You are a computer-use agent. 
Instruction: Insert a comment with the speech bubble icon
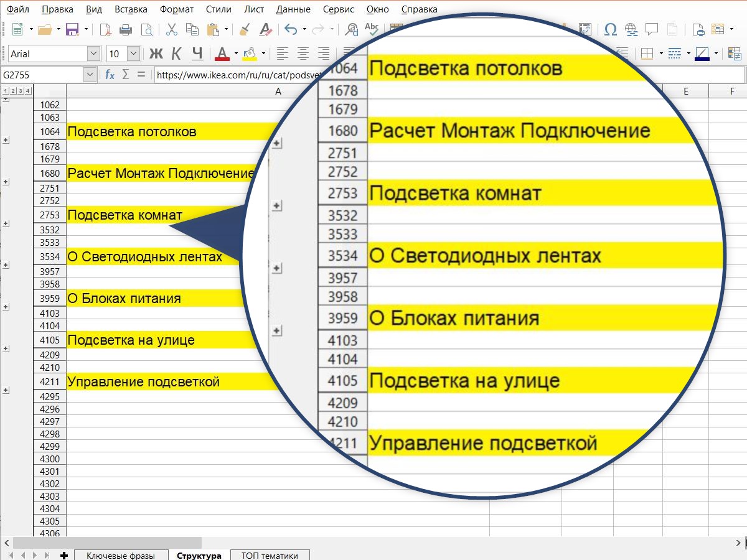(652, 29)
